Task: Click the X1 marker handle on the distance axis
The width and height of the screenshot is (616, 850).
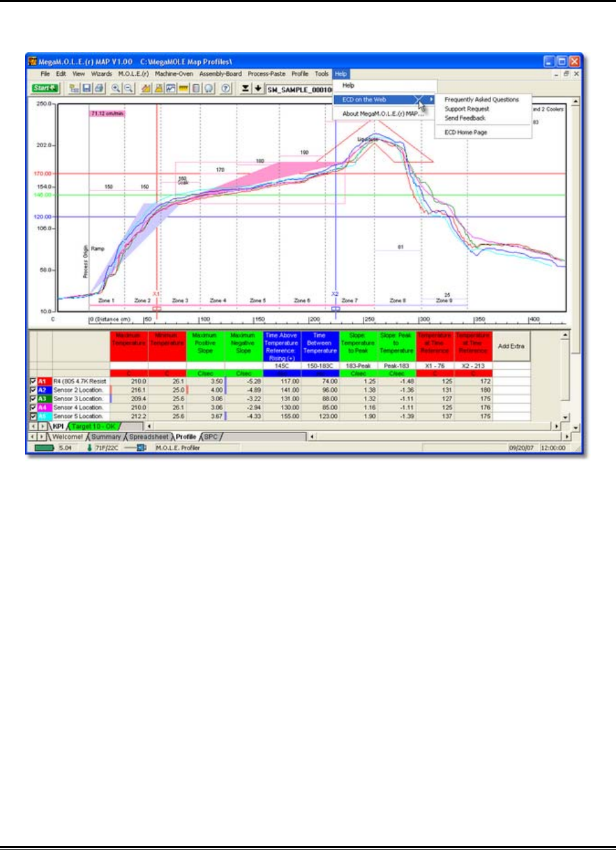Action: tap(156, 308)
